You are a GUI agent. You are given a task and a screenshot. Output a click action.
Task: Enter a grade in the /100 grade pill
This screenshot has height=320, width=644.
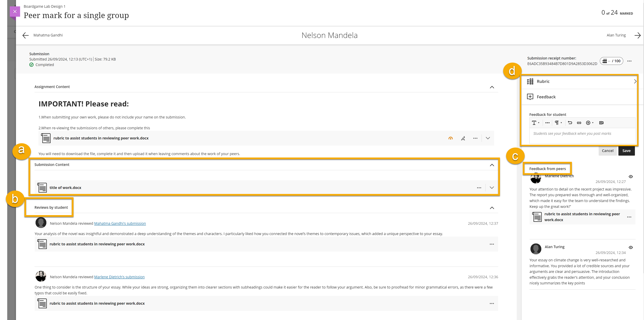tap(612, 61)
